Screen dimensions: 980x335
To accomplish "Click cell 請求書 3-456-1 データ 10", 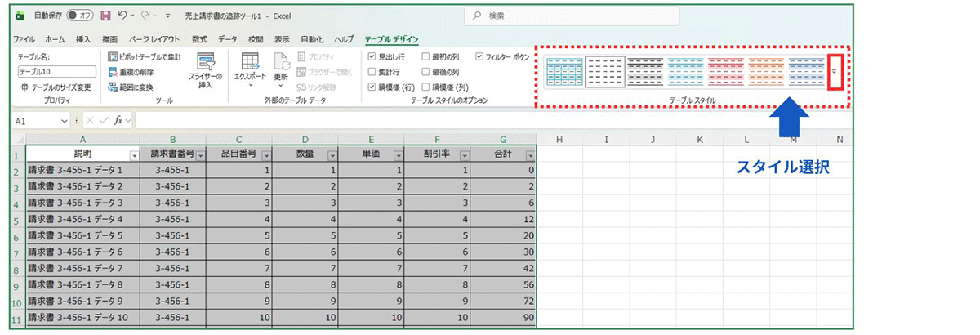I will (84, 317).
